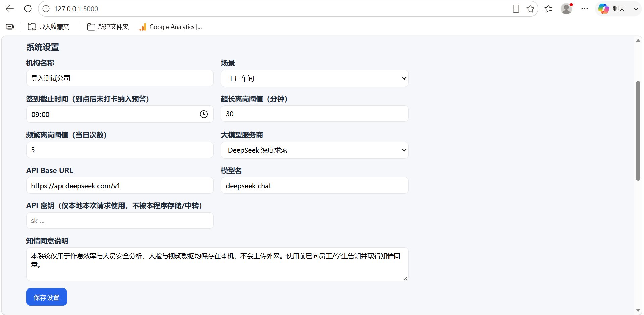
Task: Reload the current page
Action: click(x=28, y=9)
